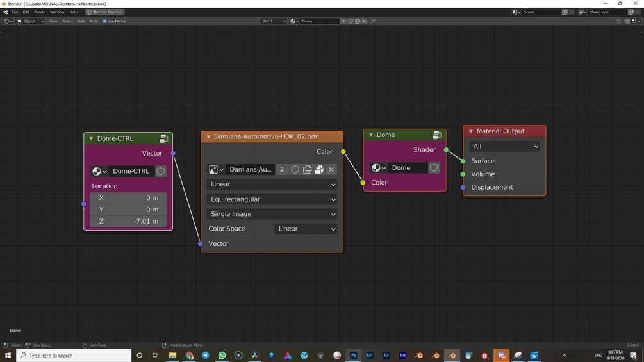Open the File menu
Image resolution: width=644 pixels, height=362 pixels.
tap(15, 12)
